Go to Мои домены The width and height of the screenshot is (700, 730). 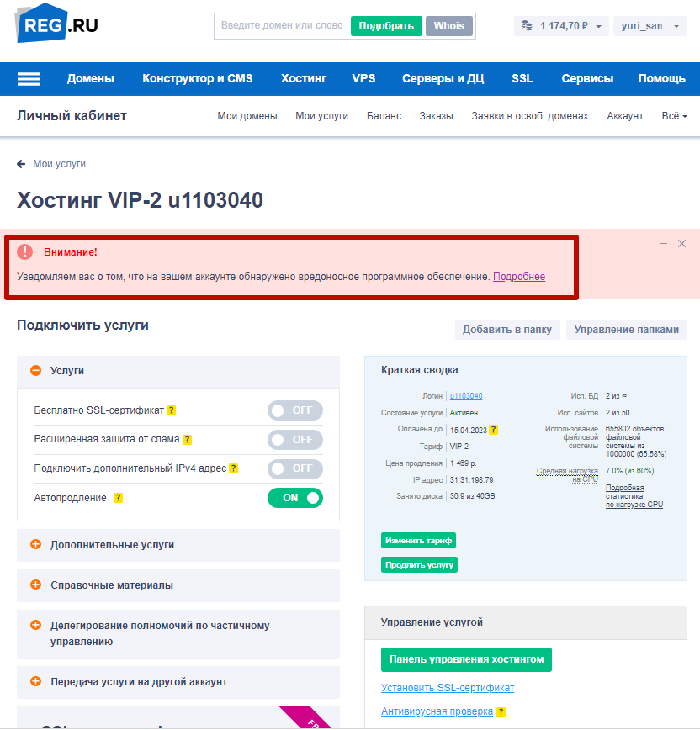[247, 116]
